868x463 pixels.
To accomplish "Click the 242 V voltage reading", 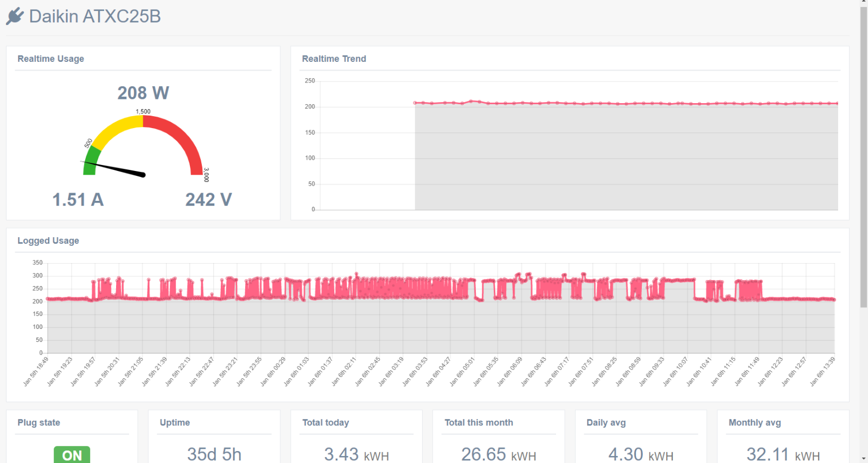I will coord(209,200).
